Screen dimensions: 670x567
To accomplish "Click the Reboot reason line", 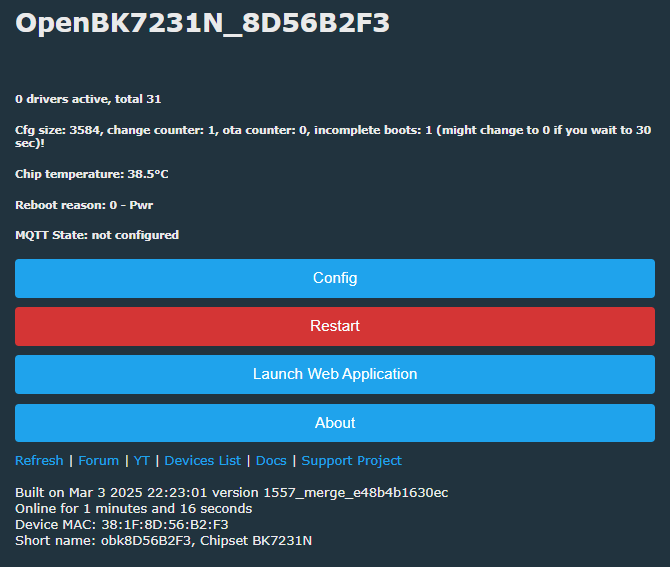I will click(84, 205).
